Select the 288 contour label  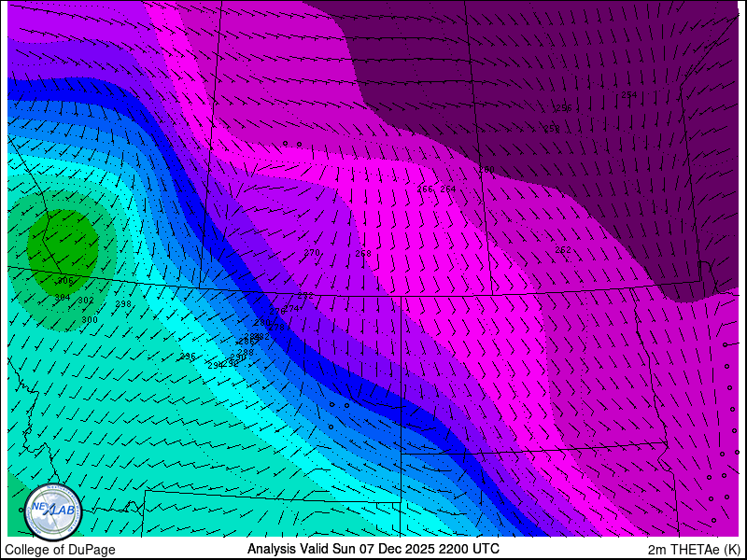click(x=246, y=353)
